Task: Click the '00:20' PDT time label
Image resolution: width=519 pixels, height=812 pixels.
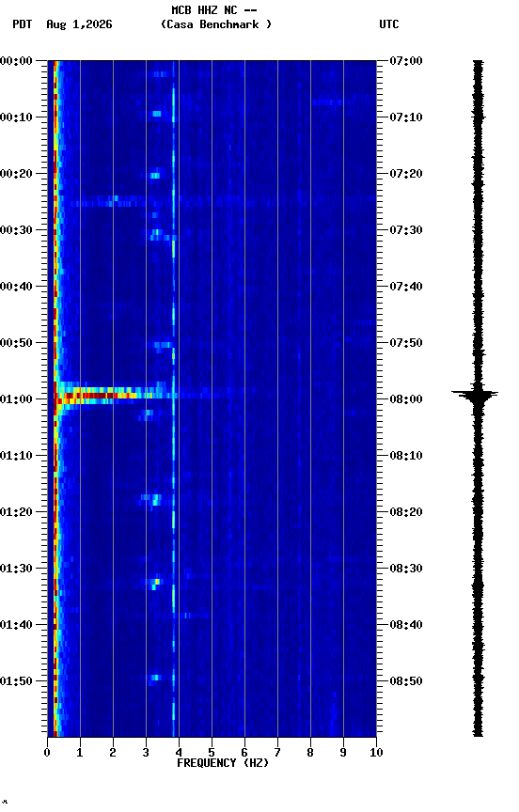Action: coord(16,174)
